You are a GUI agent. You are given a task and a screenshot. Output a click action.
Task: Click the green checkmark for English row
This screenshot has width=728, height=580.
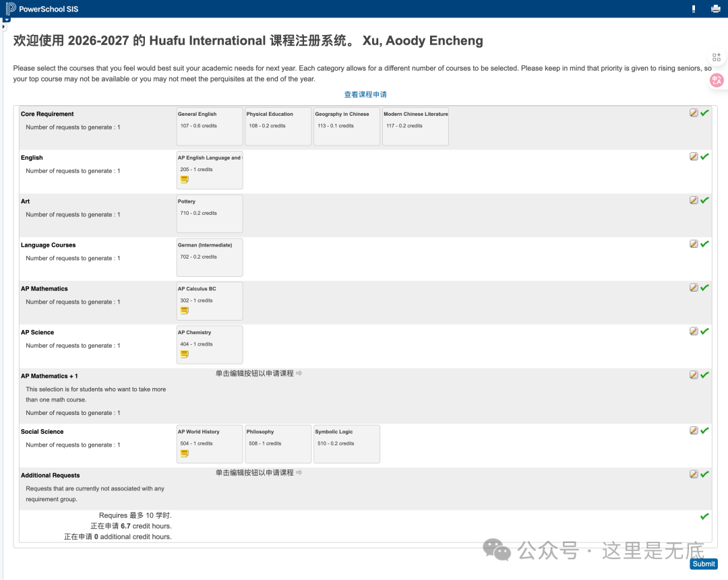click(704, 157)
